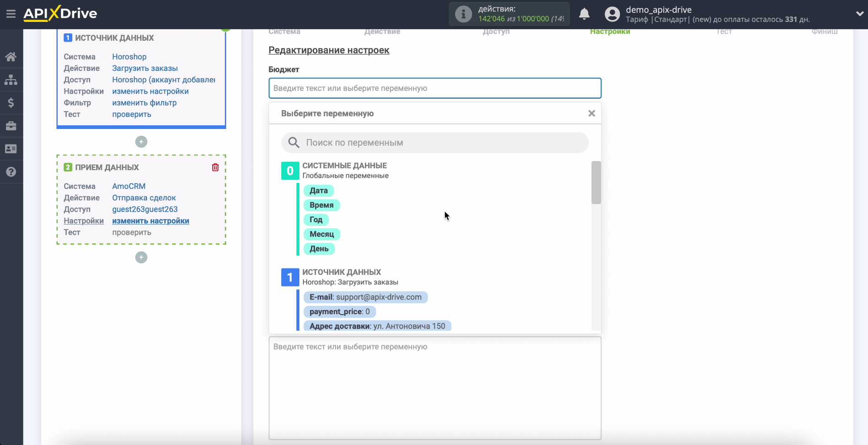Open the guest263guest263 access link
Screen dimensions: 868x445
coord(145,209)
